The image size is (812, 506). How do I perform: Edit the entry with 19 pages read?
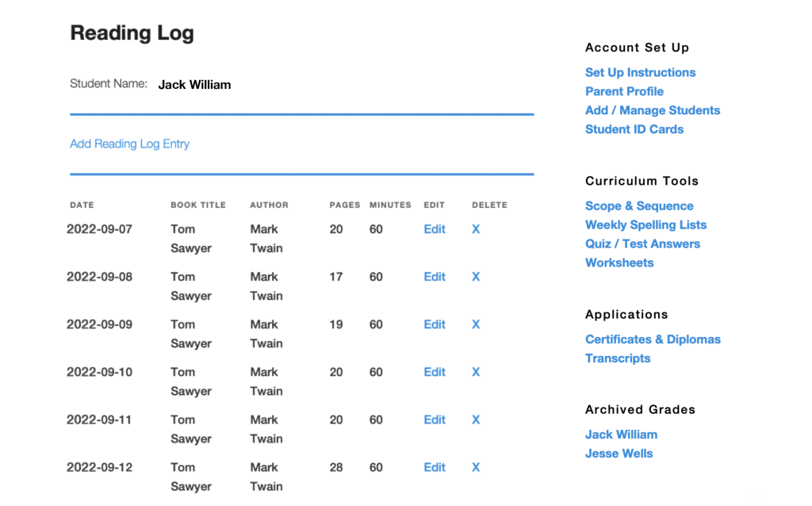(x=434, y=324)
